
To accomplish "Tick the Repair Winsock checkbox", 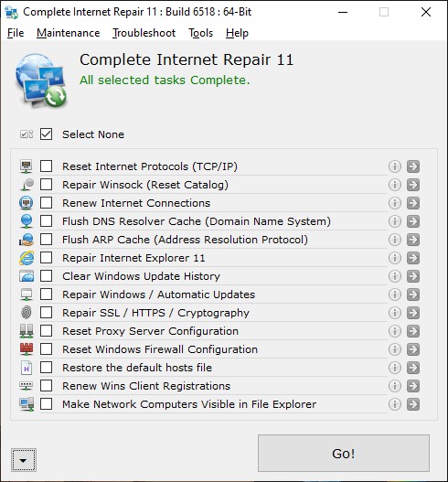I will (46, 185).
